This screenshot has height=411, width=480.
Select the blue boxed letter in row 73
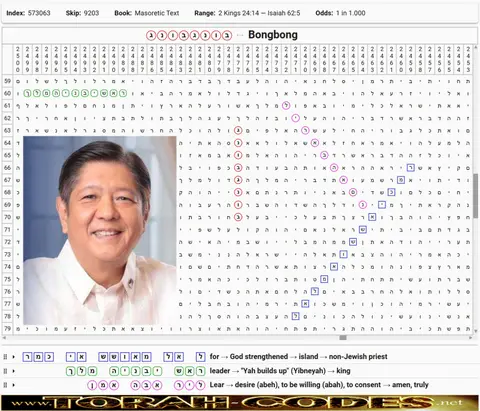(x=343, y=254)
